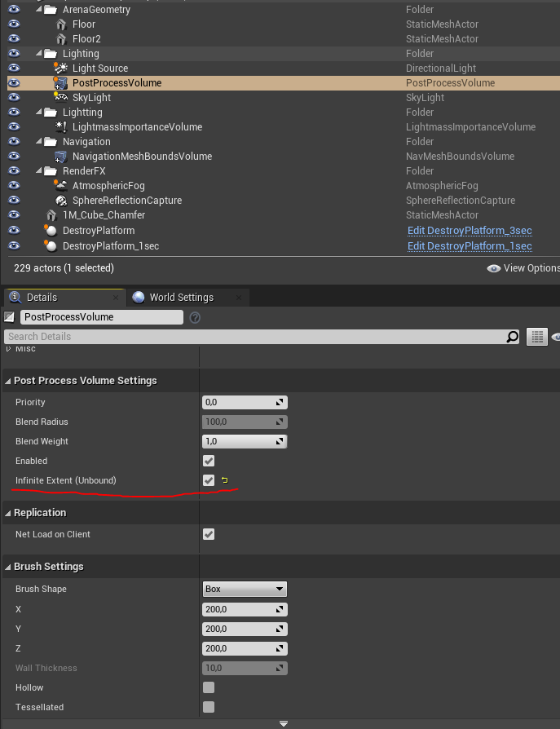Collapse the RenderFX folder arrow

[39, 171]
